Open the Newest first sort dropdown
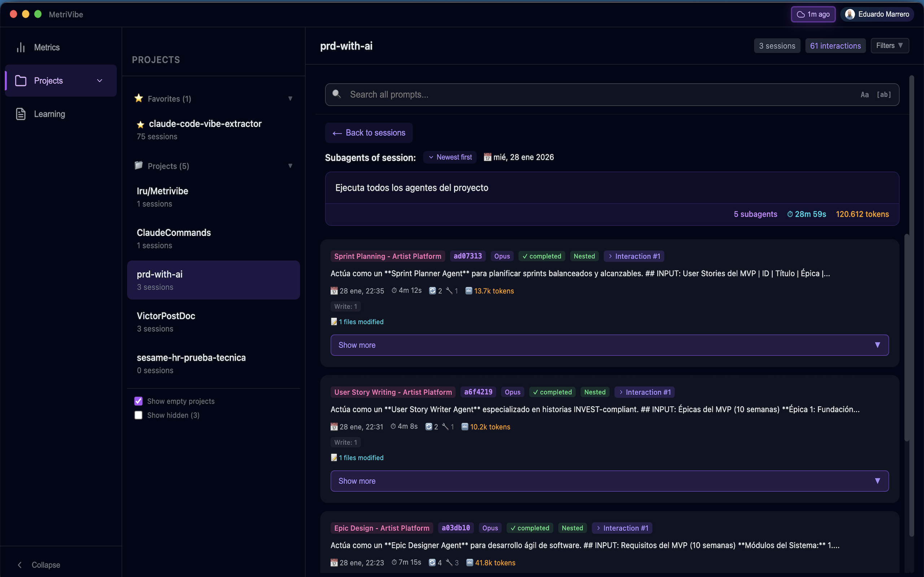924x577 pixels. 449,157
